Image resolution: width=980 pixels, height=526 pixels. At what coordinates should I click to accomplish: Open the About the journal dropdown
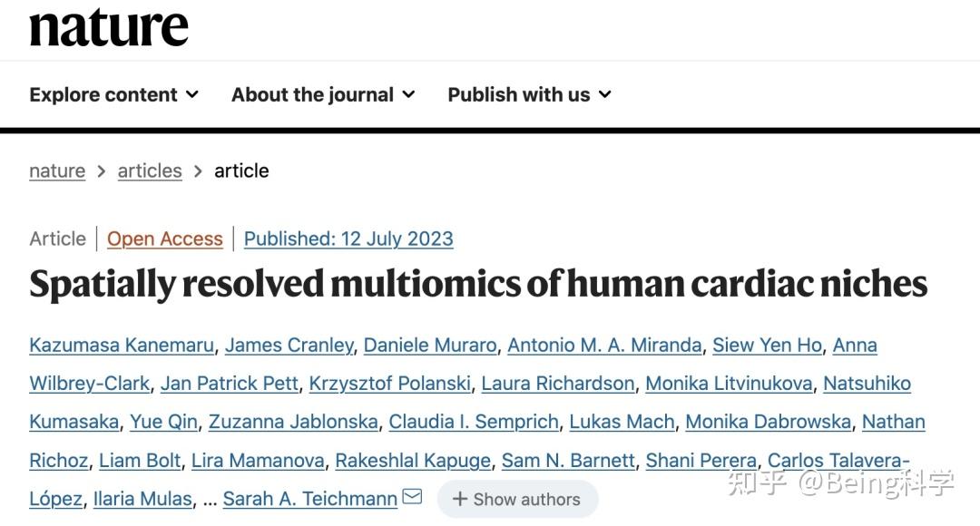pyautogui.click(x=323, y=94)
